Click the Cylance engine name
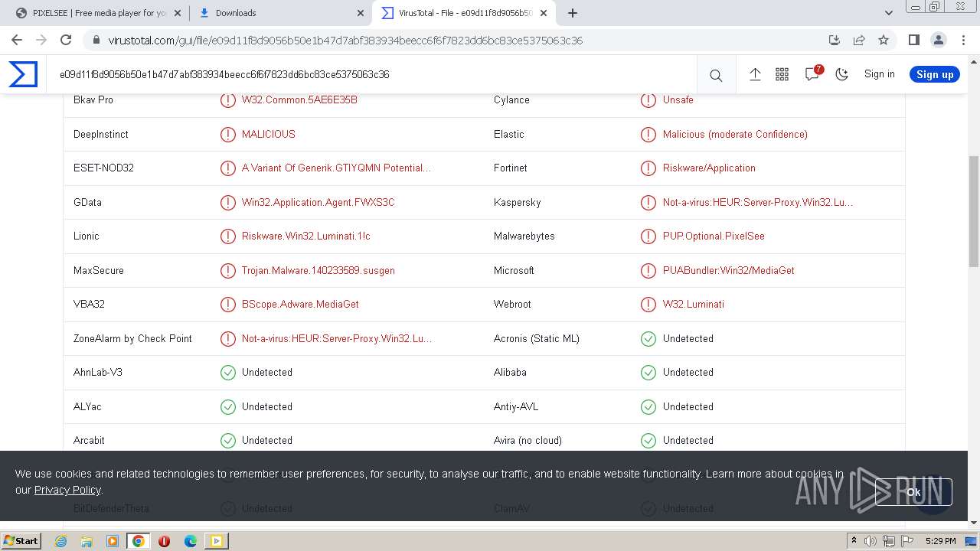980x551 pixels. pos(511,100)
